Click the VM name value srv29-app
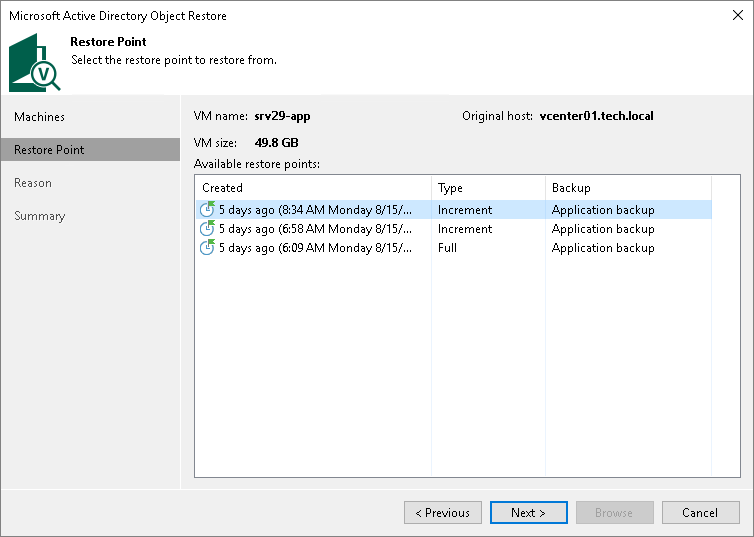The height and width of the screenshot is (537, 754). (282, 116)
